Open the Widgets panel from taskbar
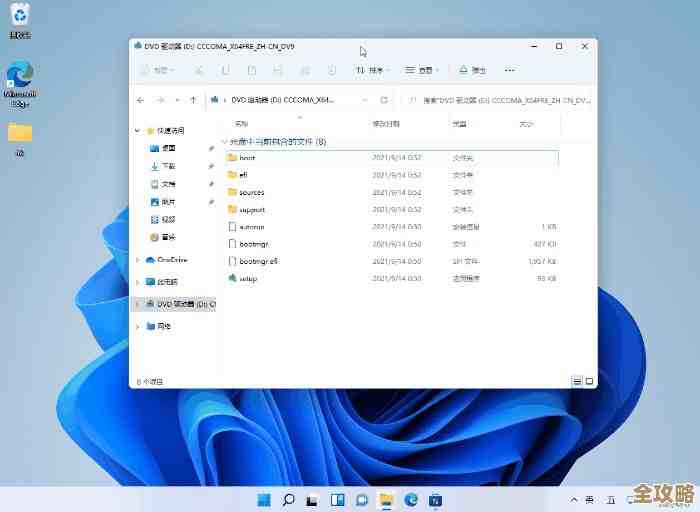 click(x=338, y=500)
